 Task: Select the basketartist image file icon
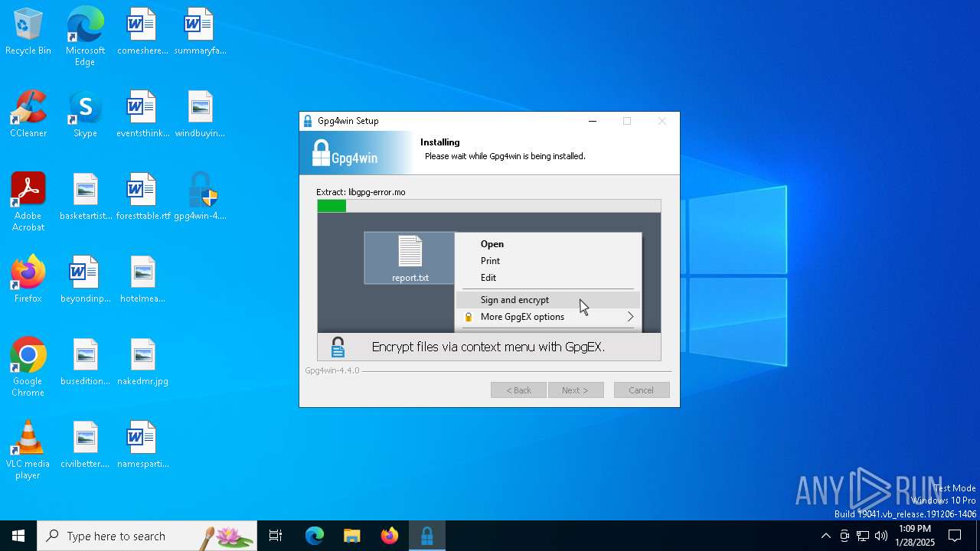tap(86, 197)
